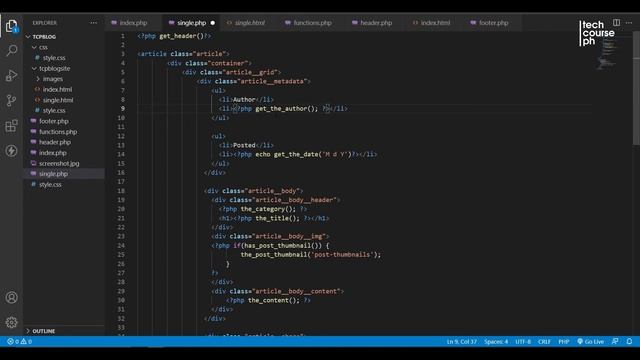Expand the OUTLINE section
The image size is (640, 360).
point(64,331)
